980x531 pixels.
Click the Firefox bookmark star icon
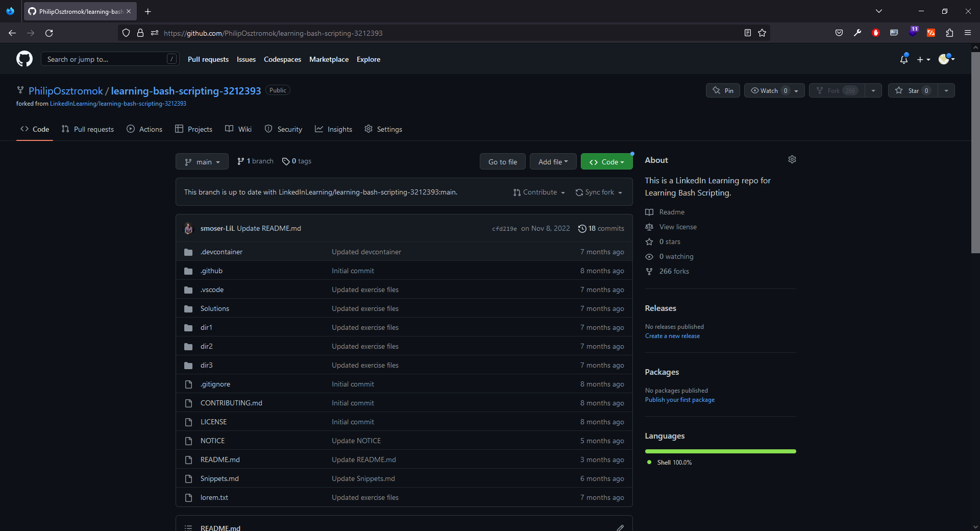pyautogui.click(x=762, y=33)
